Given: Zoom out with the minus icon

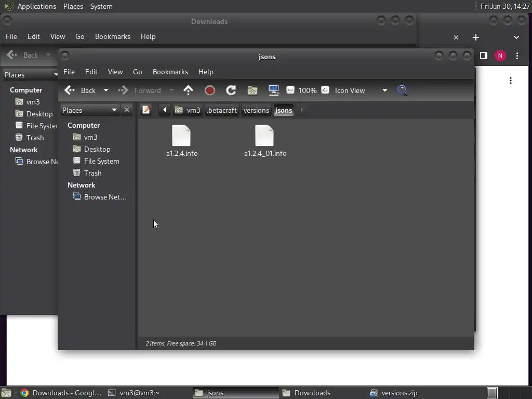Looking at the screenshot, I should pyautogui.click(x=290, y=90).
